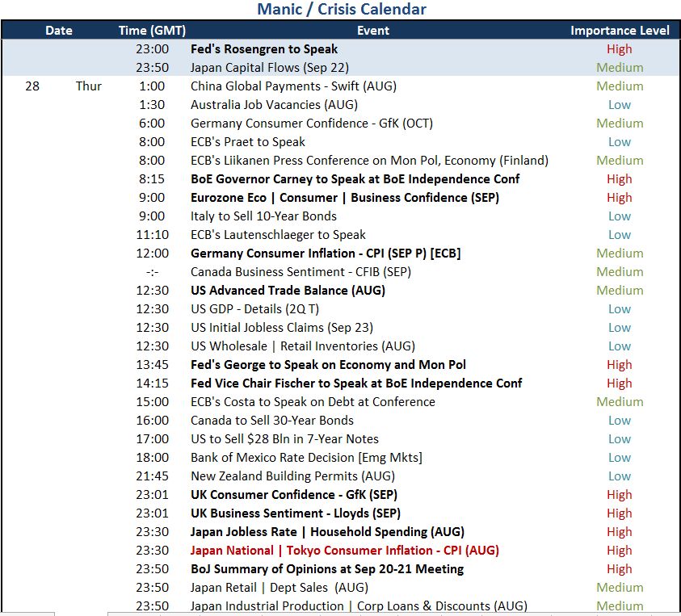Select the Event column header
The width and height of the screenshot is (681, 616).
[372, 31]
